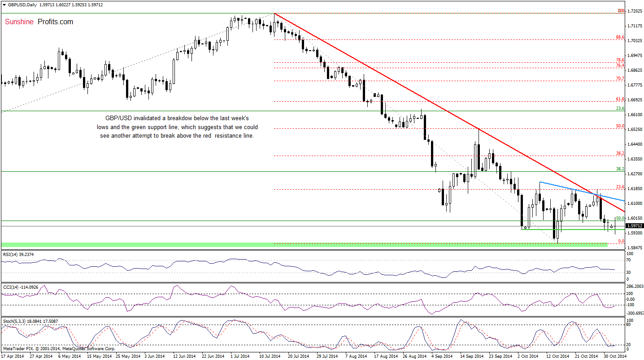
Task: Click the date label 29 Jul 2014
Action: tap(326, 356)
